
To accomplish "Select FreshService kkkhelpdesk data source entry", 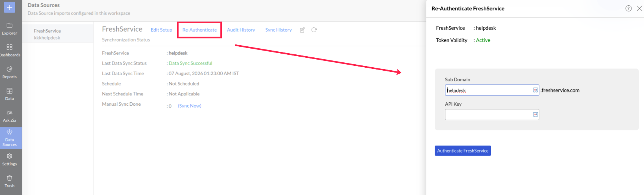I will 58,34.
